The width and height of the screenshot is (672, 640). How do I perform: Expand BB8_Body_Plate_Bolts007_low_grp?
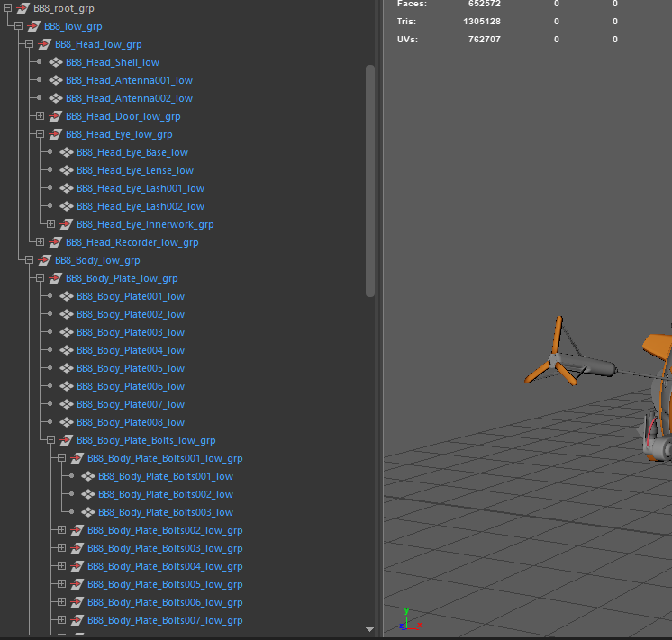click(x=61, y=619)
